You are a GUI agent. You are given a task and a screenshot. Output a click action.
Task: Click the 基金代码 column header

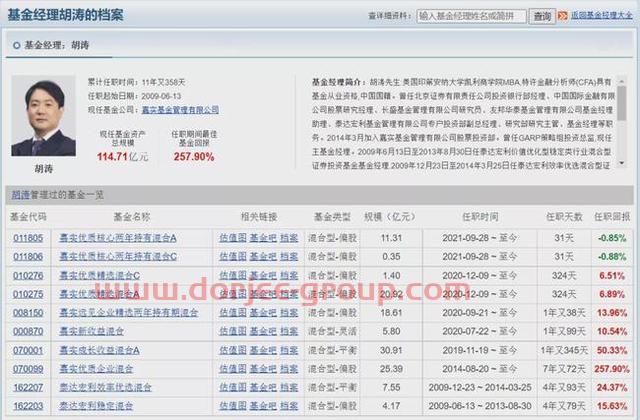tap(28, 217)
